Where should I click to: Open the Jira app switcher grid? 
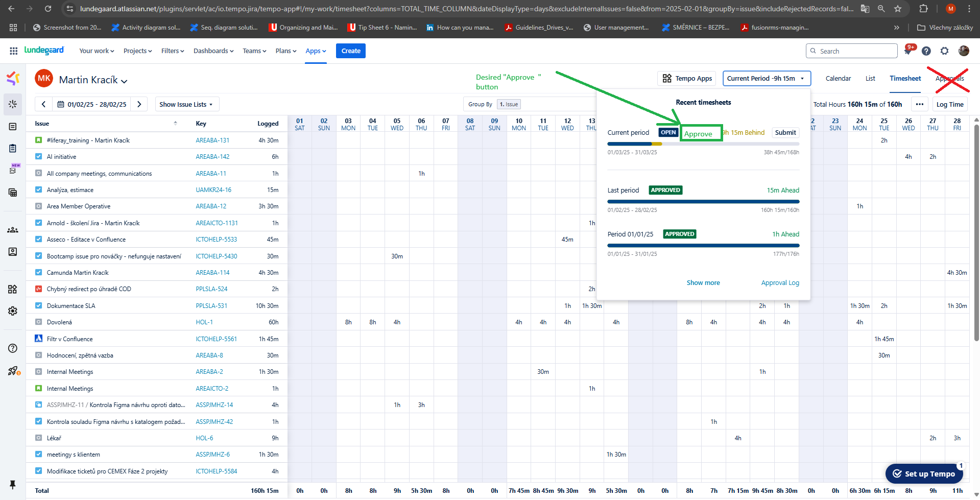[14, 51]
